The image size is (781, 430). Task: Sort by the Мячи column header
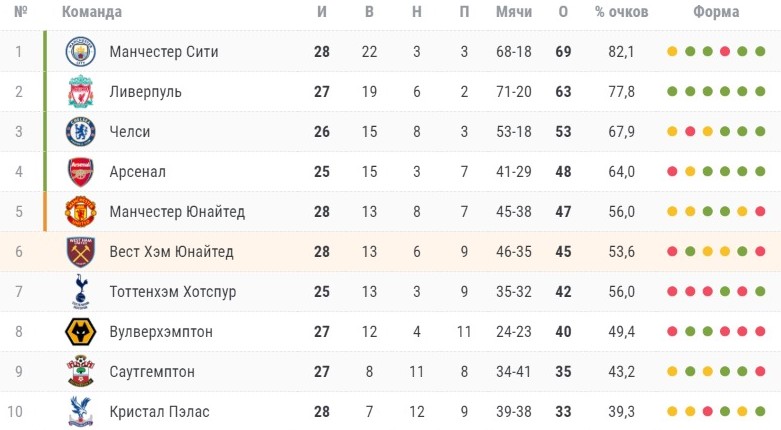(514, 11)
